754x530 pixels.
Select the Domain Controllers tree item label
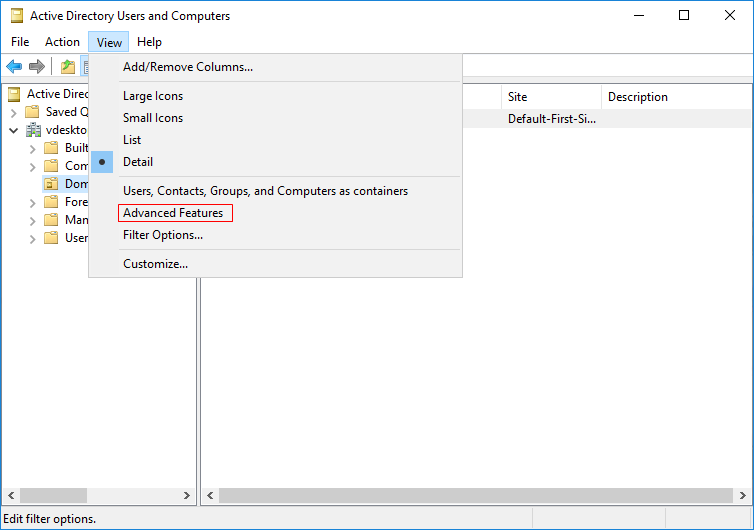pos(76,184)
